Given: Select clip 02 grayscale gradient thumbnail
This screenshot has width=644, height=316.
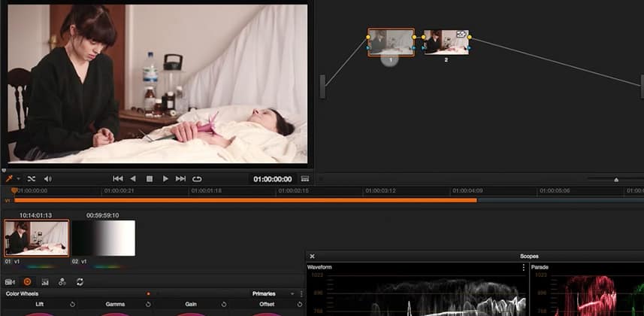Looking at the screenshot, I should 104,238.
